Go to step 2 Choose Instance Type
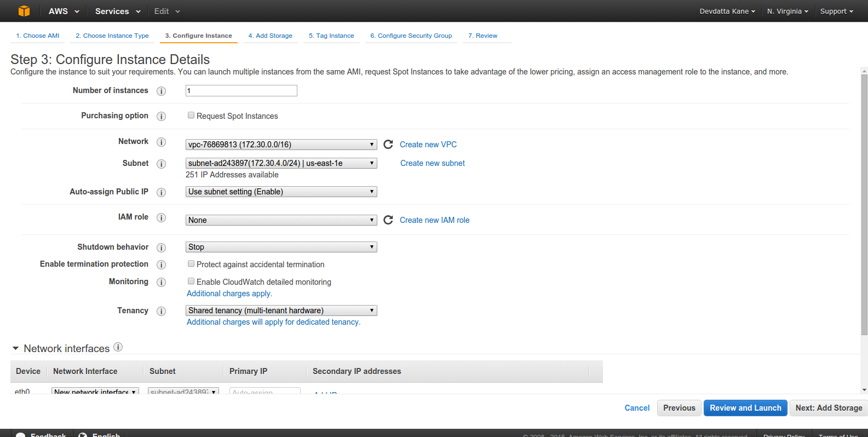 click(x=112, y=36)
